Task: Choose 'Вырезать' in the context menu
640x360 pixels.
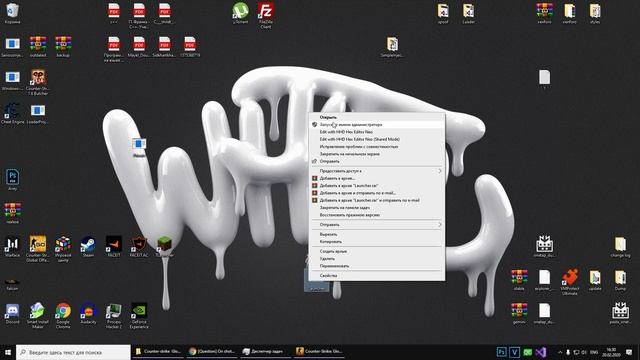Action: pos(377,234)
